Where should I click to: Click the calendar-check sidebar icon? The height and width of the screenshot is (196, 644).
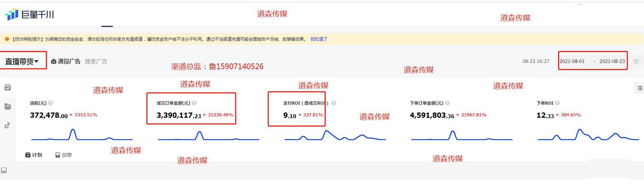[x=8, y=87]
